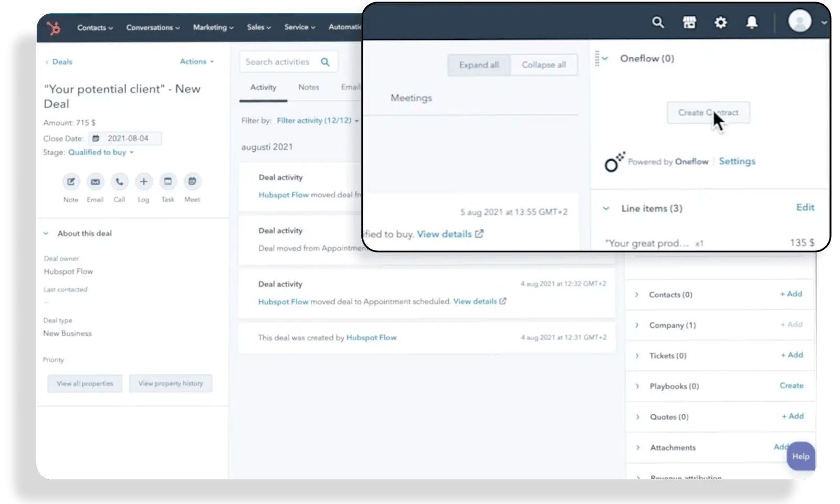Viewport: 840px width, 504px height.
Task: Add a contact with + Add
Action: click(x=791, y=294)
